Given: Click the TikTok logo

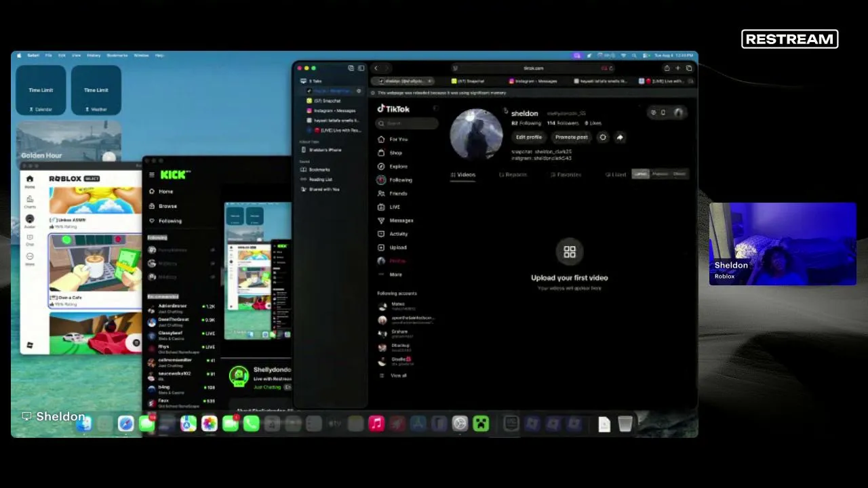Looking at the screenshot, I should (x=393, y=108).
